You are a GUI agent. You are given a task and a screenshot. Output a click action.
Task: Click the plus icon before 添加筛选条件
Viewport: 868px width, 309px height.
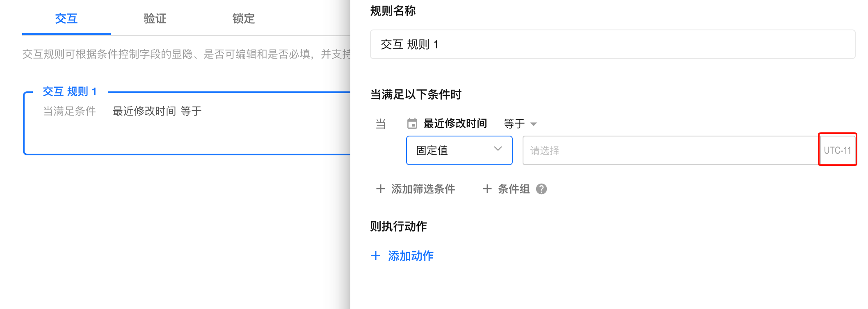click(x=381, y=189)
